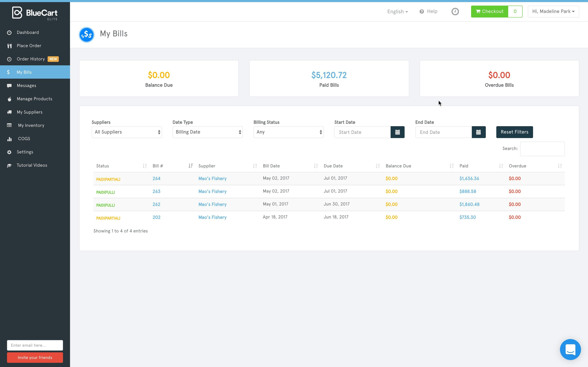Click the Search input field
This screenshot has height=367, width=588.
coord(542,149)
